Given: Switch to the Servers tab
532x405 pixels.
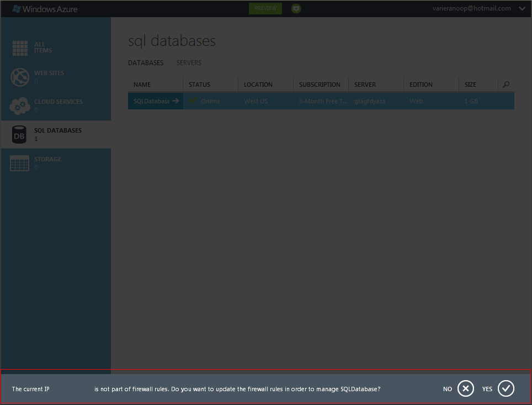Looking at the screenshot, I should pyautogui.click(x=189, y=63).
